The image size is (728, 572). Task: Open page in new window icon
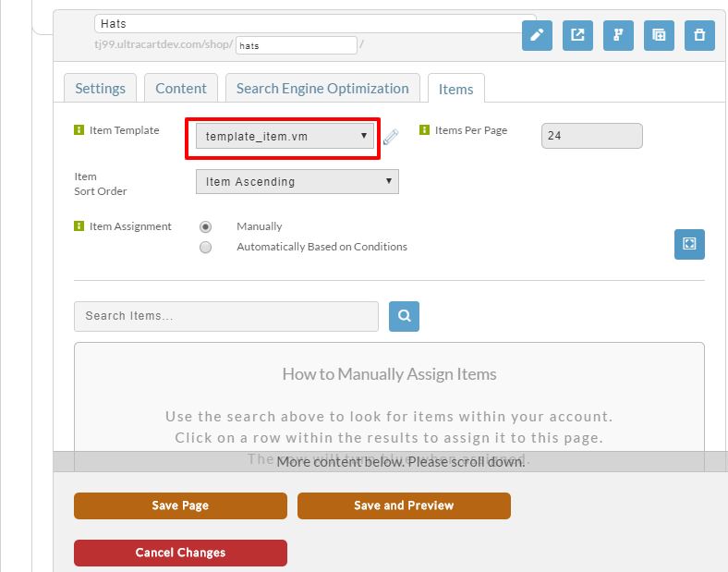click(577, 35)
